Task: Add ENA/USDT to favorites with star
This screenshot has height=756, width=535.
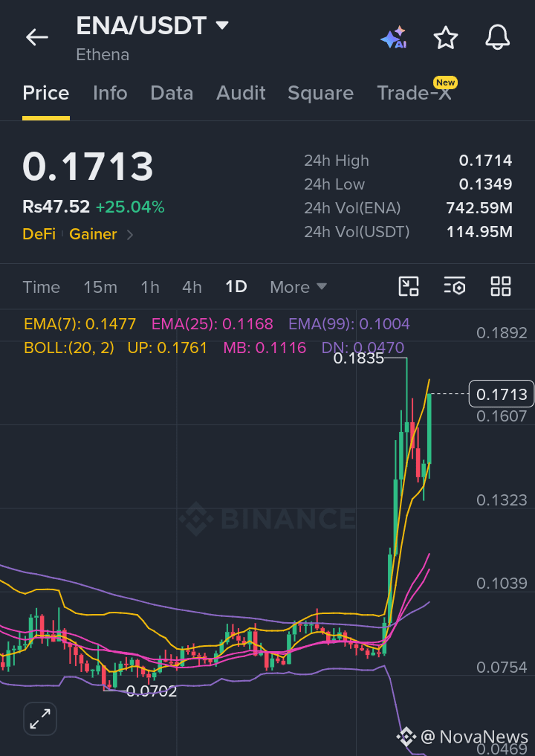Action: (445, 38)
